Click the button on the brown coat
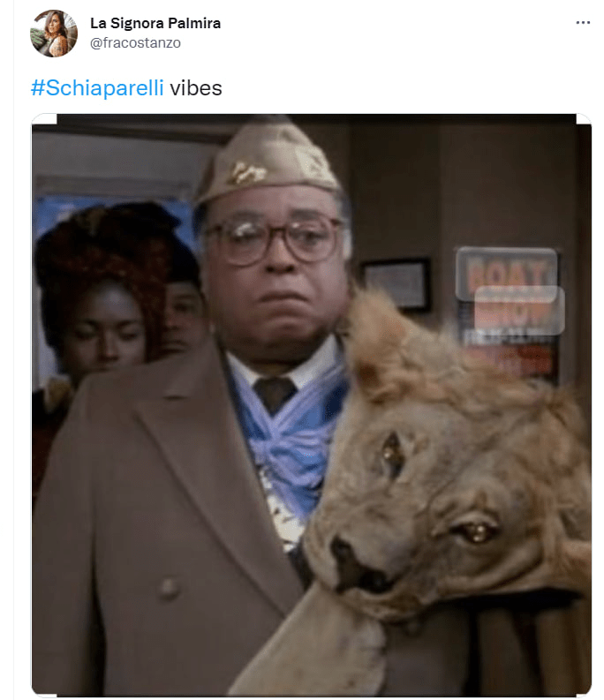This screenshot has width=604, height=700. pos(169,588)
